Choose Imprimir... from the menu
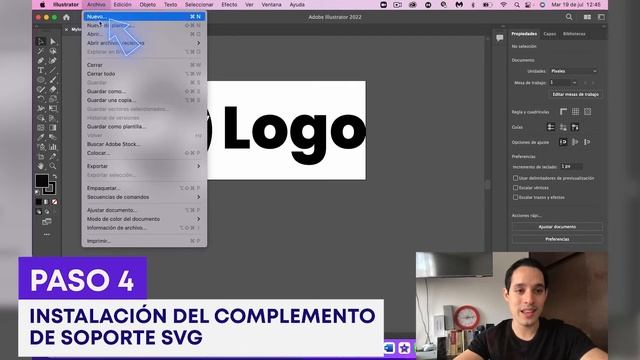The height and width of the screenshot is (360, 640). (x=144, y=241)
